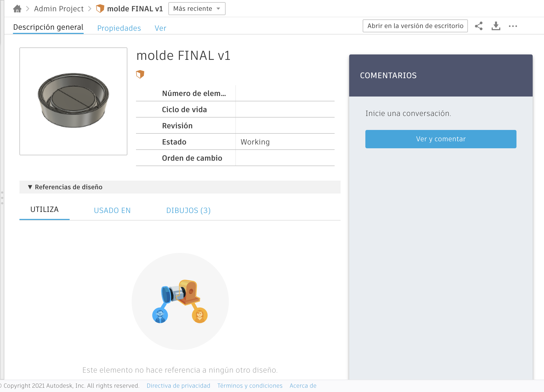The image size is (544, 392).
Task: Click the Admin Project breadcrumb link
Action: (x=59, y=8)
